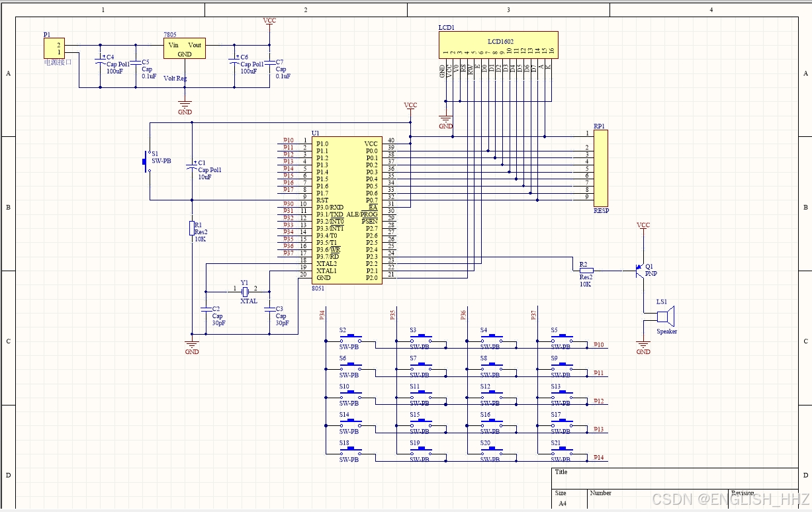Select resistor R2 before the transistor
Image resolution: width=812 pixels, height=512 pixels.
(586, 270)
